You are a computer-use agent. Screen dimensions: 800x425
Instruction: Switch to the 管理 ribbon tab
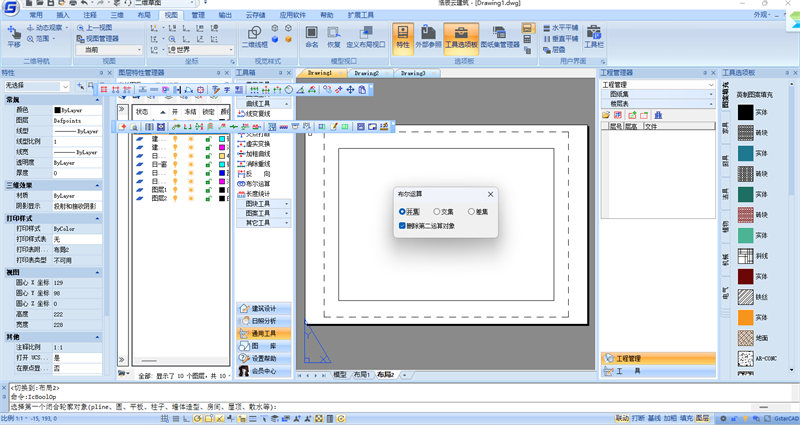point(198,15)
